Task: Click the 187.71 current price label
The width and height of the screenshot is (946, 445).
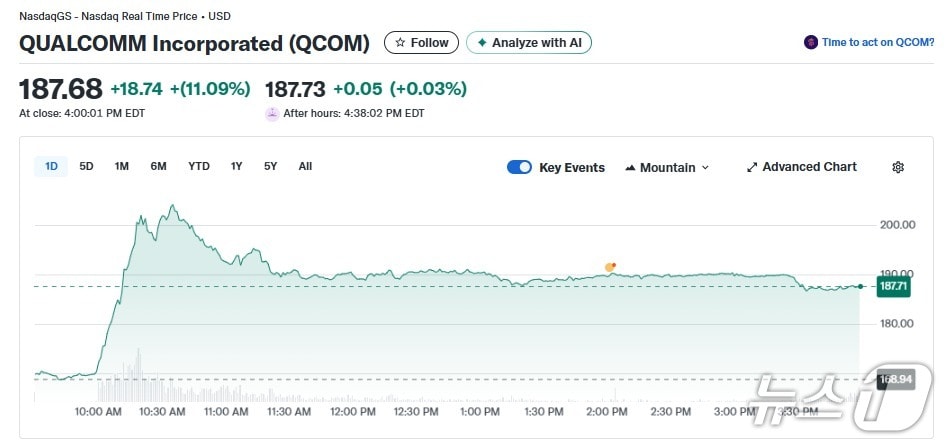Action: coord(892,286)
